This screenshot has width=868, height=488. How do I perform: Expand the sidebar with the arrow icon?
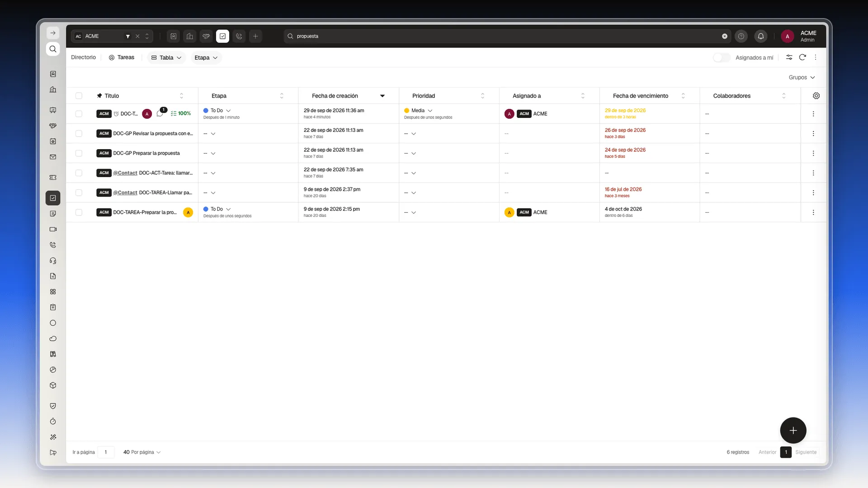[x=53, y=33]
